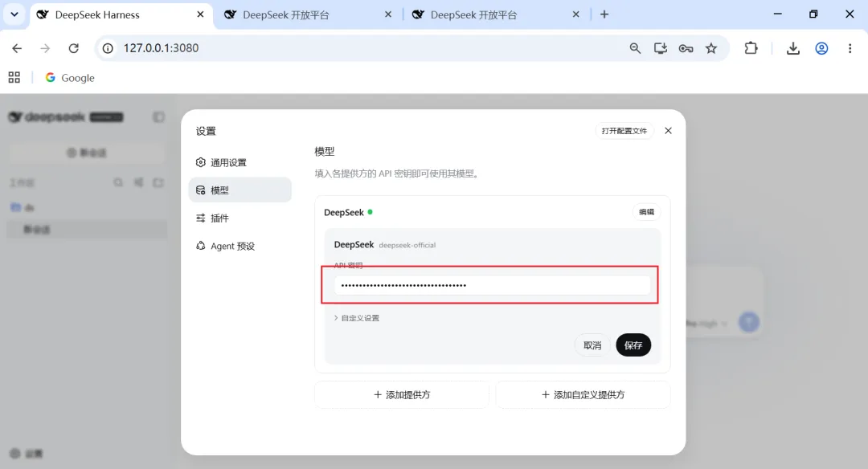The image size is (868, 469).
Task: Click the deepseek logo in sidebar
Action: click(47, 116)
